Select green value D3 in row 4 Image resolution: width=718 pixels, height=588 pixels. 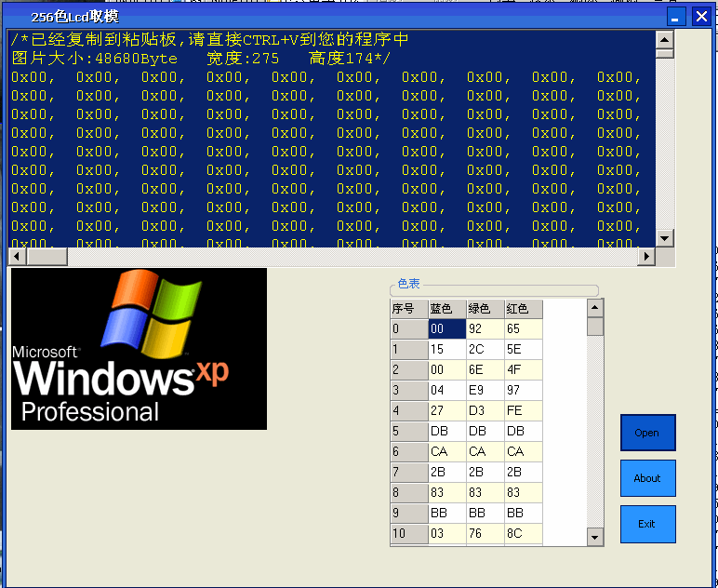(x=485, y=411)
